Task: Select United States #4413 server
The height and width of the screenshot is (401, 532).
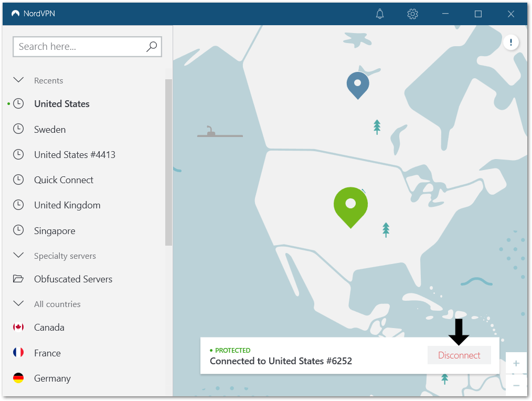Action: (x=75, y=154)
